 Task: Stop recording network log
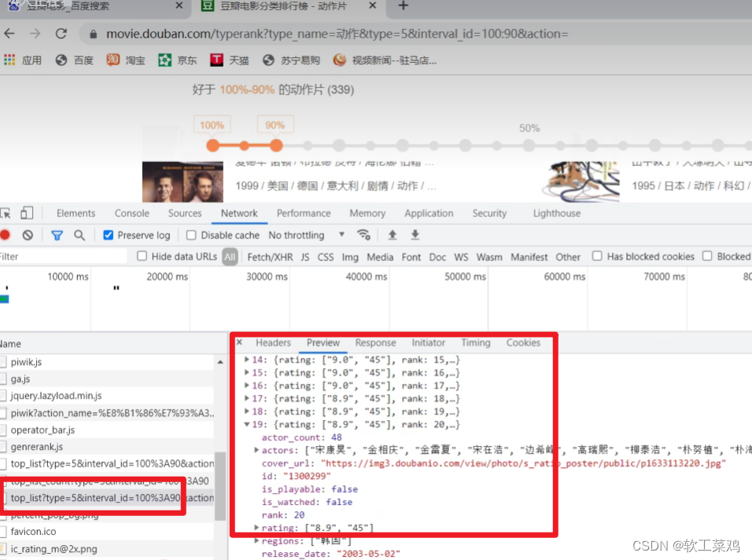click(x=6, y=235)
